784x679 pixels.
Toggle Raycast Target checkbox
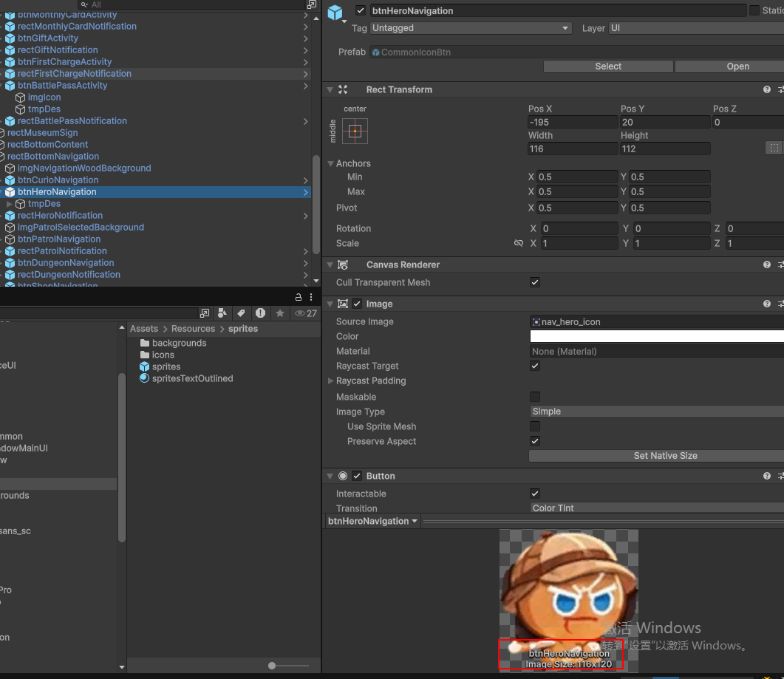(534, 366)
